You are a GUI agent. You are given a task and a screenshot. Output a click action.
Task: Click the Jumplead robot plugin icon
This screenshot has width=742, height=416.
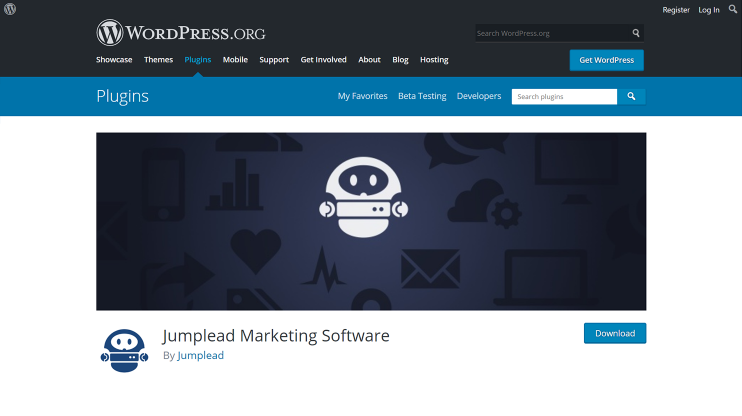click(124, 351)
